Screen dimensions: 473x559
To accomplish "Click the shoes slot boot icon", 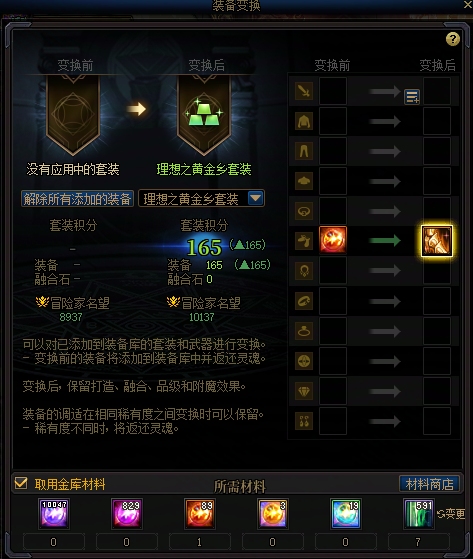I will 304,241.
